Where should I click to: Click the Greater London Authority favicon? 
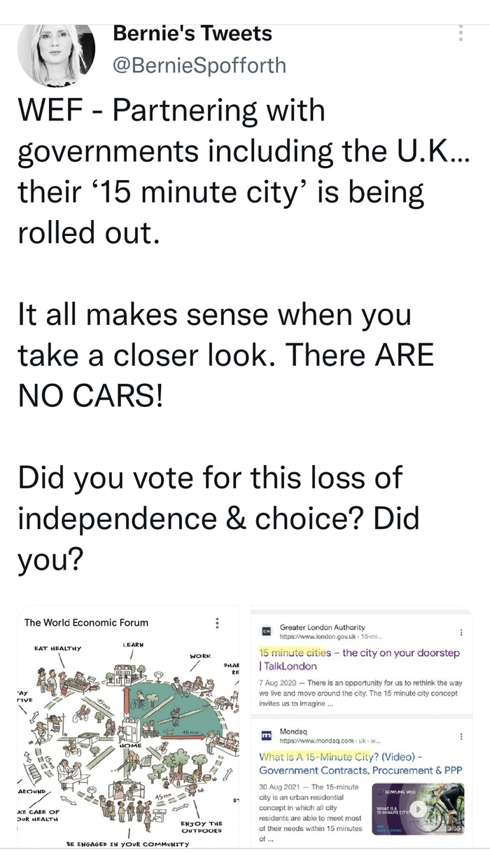pos(265,631)
